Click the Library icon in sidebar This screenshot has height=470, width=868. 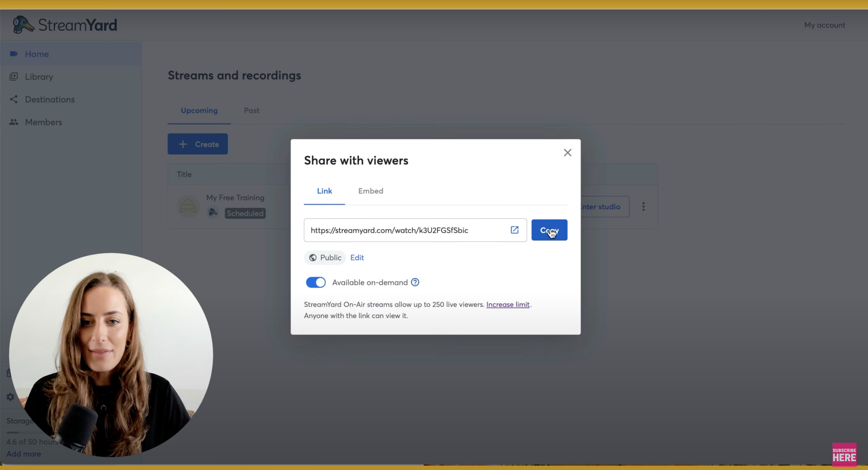point(14,76)
